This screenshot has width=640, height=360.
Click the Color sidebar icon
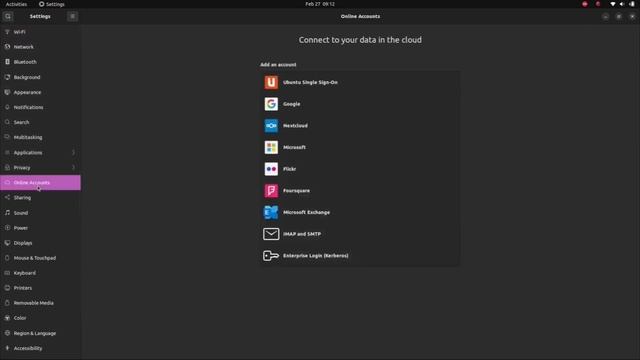pyautogui.click(x=7, y=318)
